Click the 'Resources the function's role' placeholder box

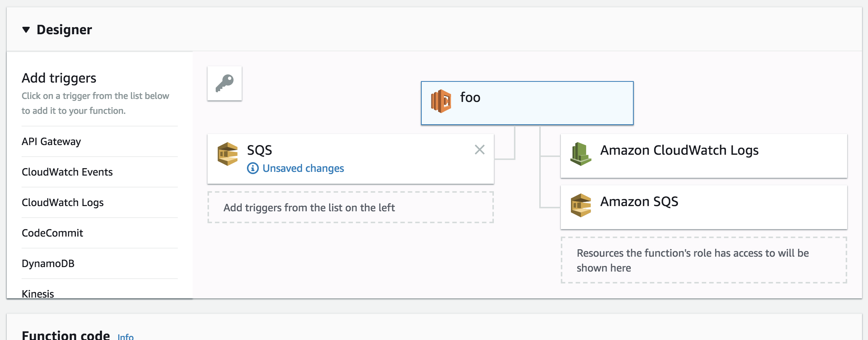coord(704,260)
